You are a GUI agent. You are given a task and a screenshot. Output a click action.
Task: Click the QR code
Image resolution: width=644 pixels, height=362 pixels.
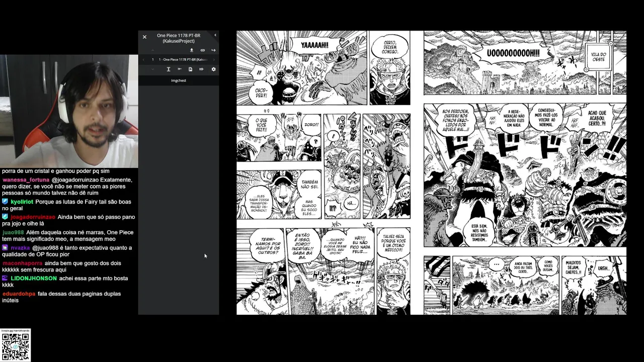[15, 346]
